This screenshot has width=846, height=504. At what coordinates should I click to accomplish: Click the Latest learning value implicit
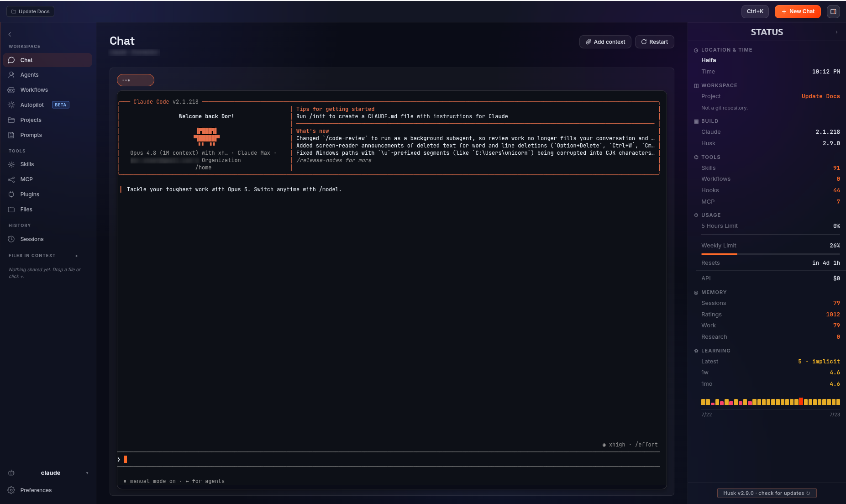[819, 362]
